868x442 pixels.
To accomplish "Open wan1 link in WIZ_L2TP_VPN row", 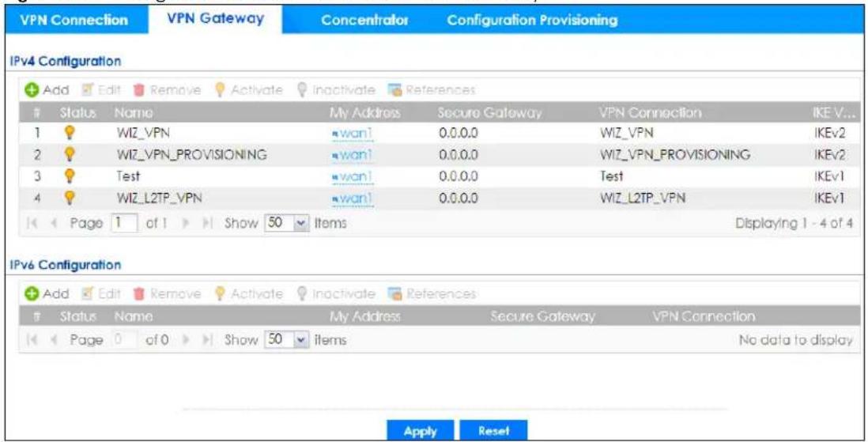I will coord(353,198).
